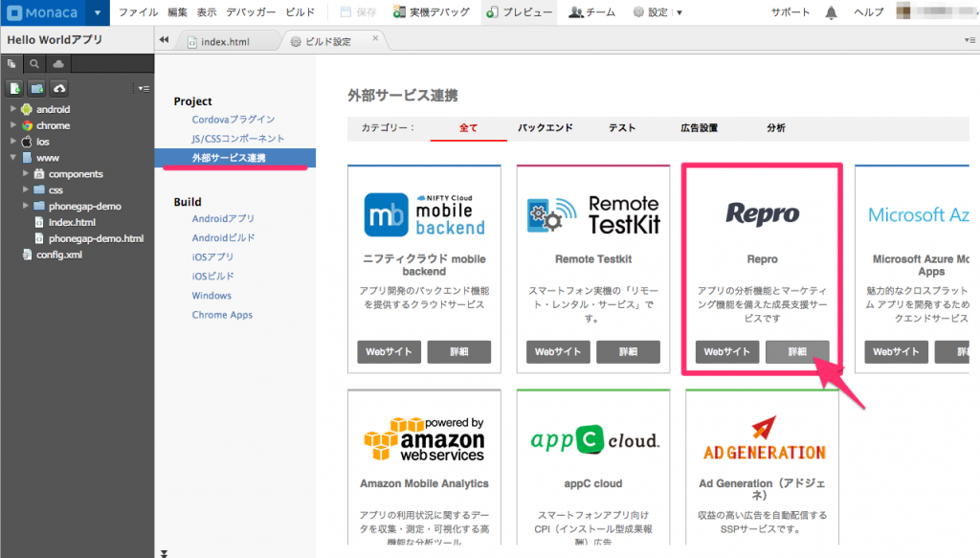Select the バックエンド category tab
980x558 pixels.
545,127
